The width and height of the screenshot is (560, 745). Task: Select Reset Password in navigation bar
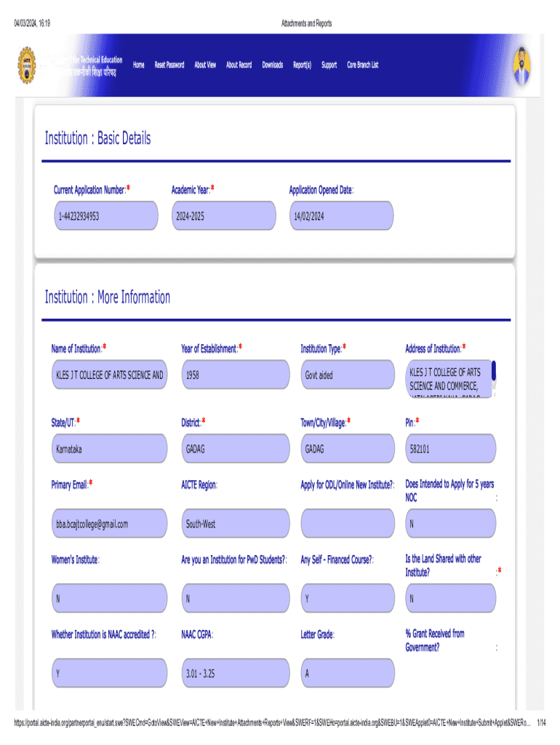coord(169,65)
